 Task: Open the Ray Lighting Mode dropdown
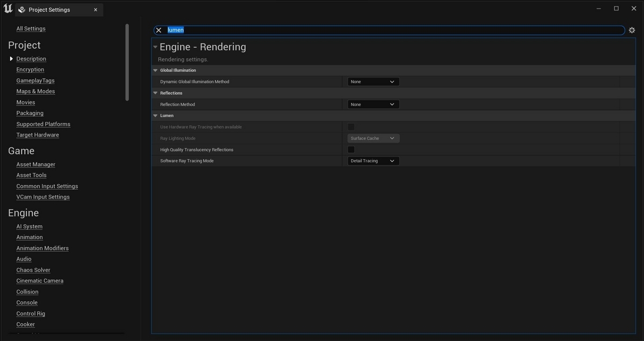coord(374,138)
